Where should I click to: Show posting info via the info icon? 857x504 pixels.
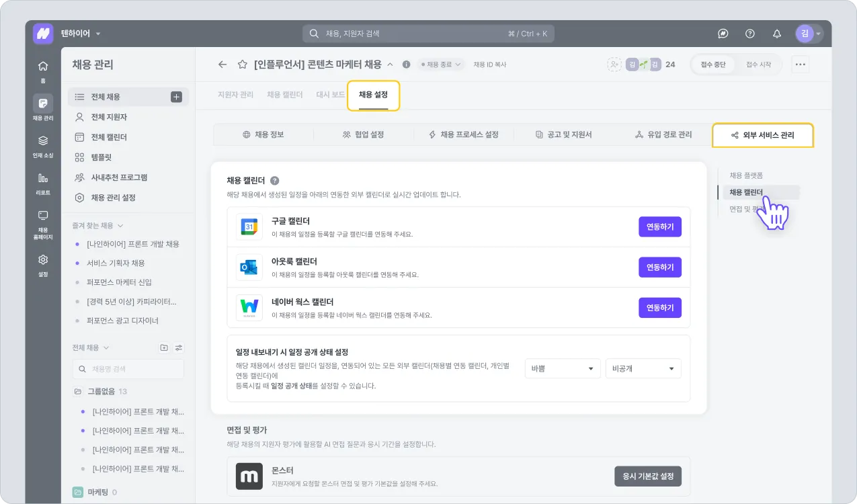406,65
